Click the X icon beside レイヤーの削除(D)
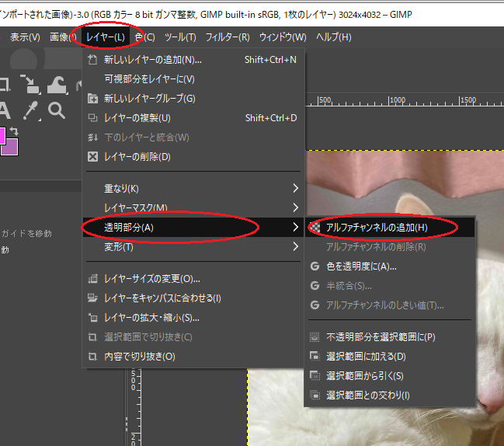This screenshot has width=504, height=446. tap(92, 157)
